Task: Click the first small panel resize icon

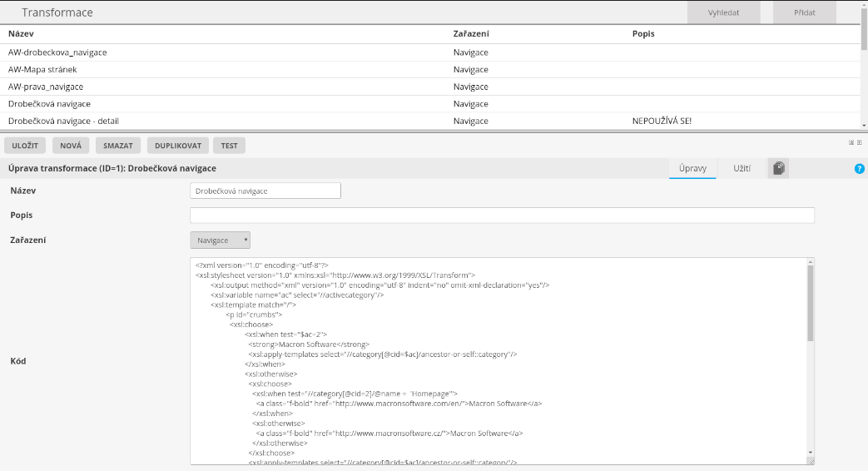Action: click(x=851, y=142)
